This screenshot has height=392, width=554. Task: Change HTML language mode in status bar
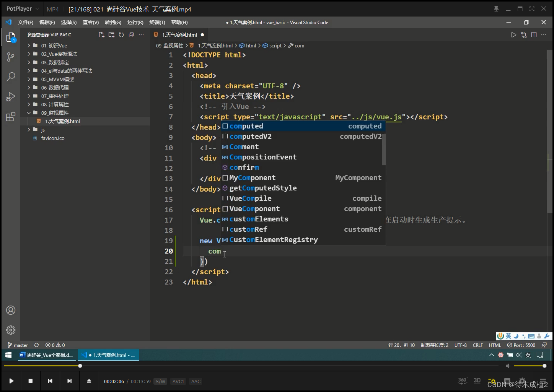pyautogui.click(x=495, y=345)
